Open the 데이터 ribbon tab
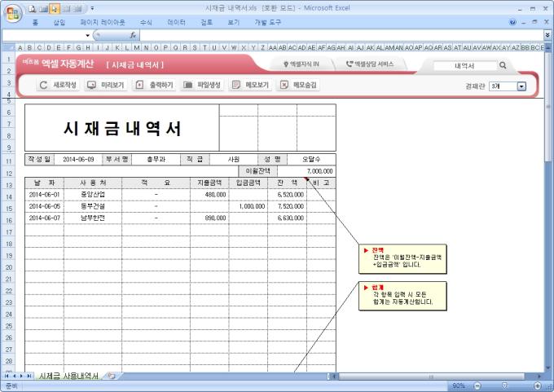The width and height of the screenshot is (554, 392). [x=176, y=22]
